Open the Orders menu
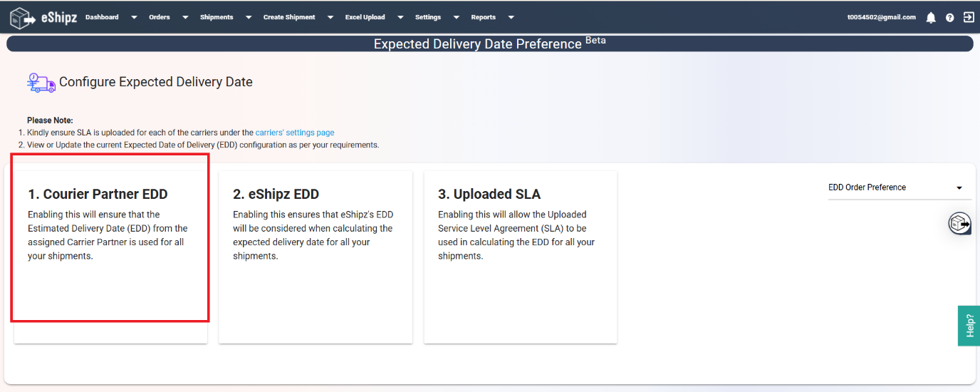Image resolution: width=980 pixels, height=392 pixels. 160,17
